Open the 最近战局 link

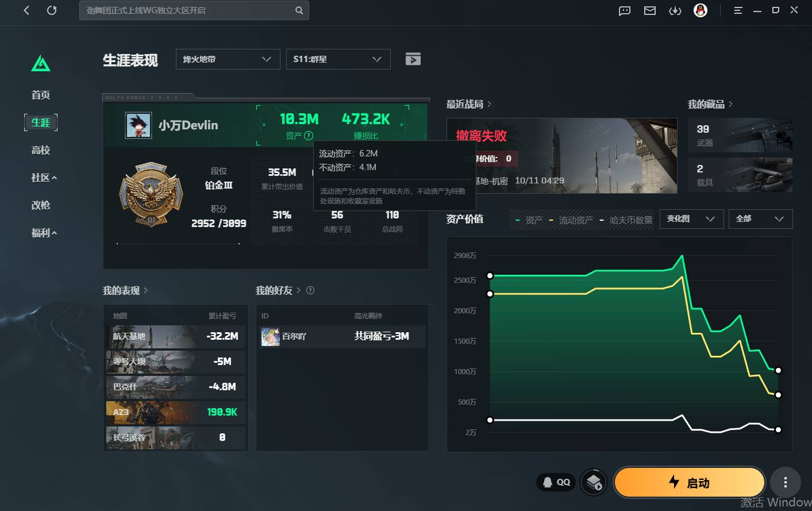(x=469, y=104)
